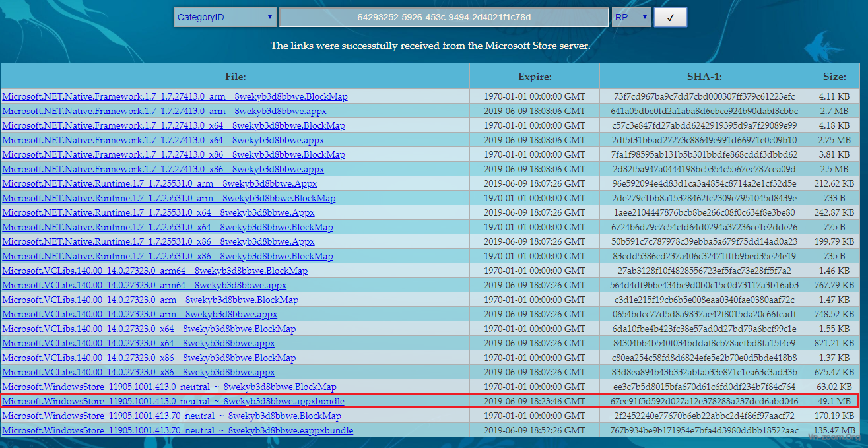This screenshot has width=868, height=448.
Task: Select SHA-1 hash starting with 84304bb4b540
Action: [704, 343]
